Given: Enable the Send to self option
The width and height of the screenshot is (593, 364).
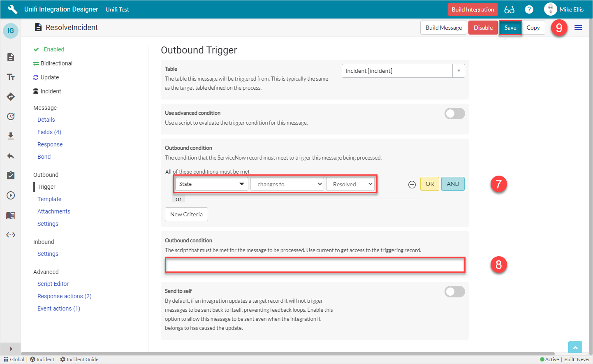Looking at the screenshot, I should [x=454, y=292].
